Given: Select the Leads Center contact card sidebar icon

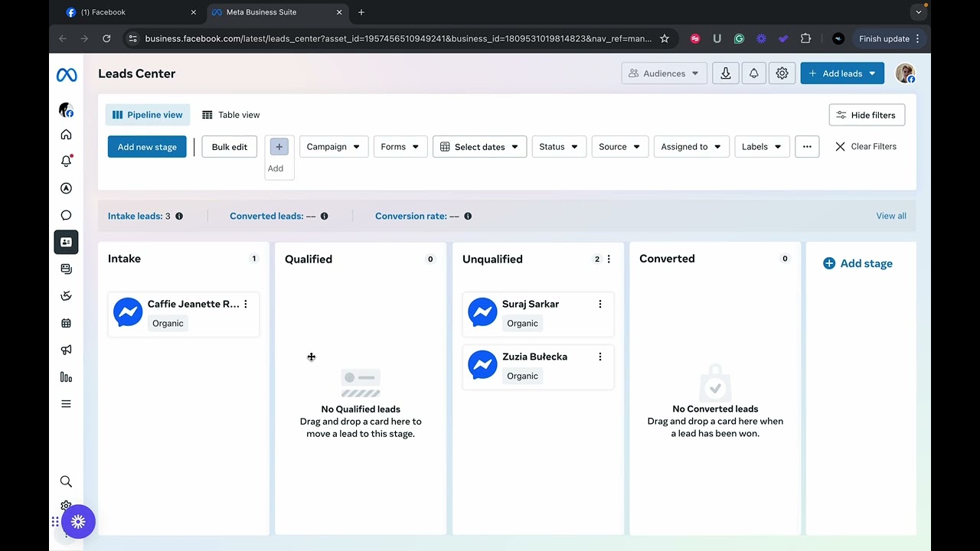Looking at the screenshot, I should coord(66,242).
